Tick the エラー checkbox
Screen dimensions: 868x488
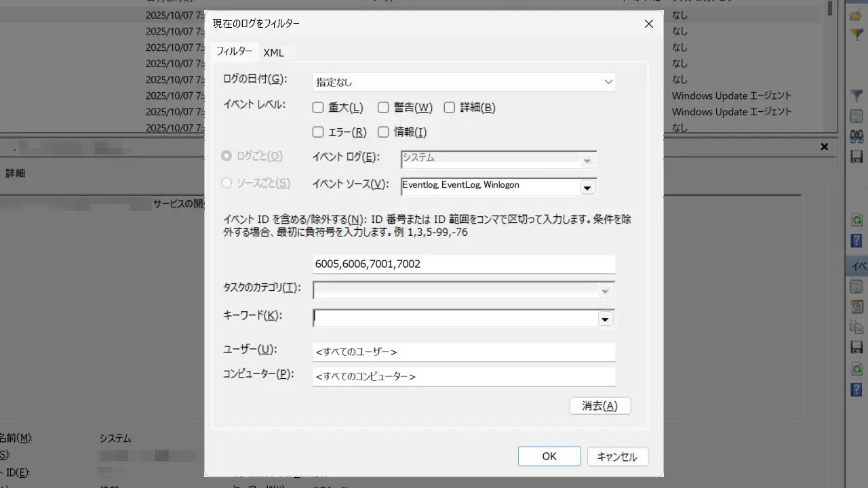click(318, 132)
